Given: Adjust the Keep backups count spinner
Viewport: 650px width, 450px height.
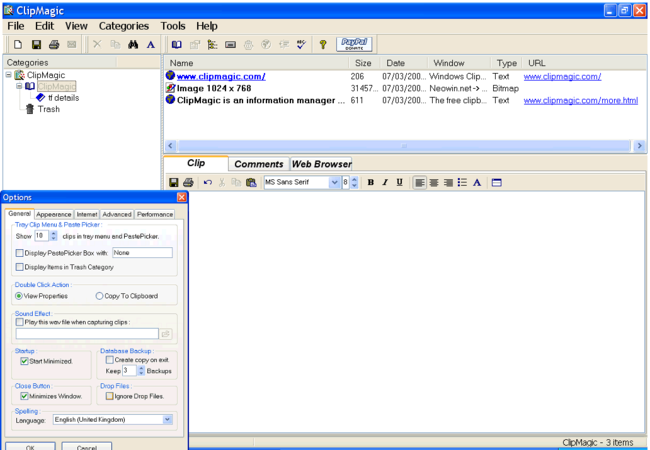Looking at the screenshot, I should coord(141,371).
